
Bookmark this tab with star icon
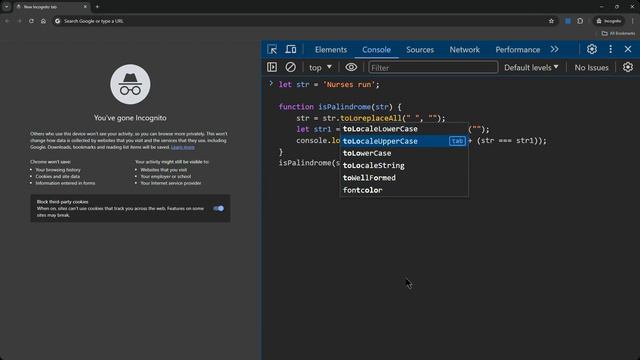pyautogui.click(x=551, y=21)
